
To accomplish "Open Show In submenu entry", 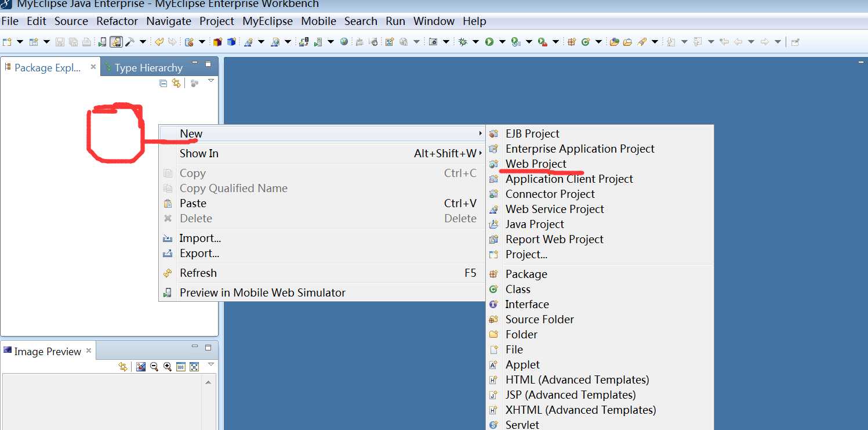I will click(199, 154).
